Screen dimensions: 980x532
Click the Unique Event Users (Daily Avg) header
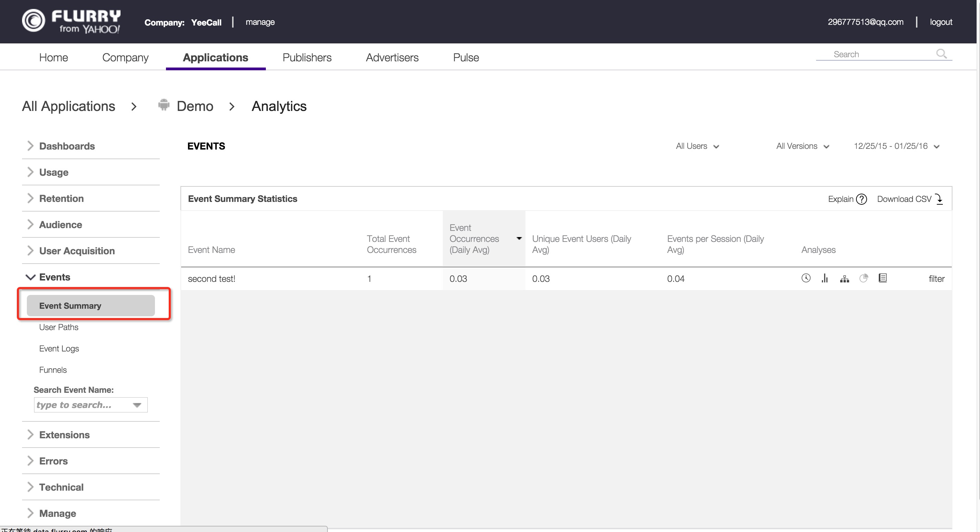pos(581,244)
